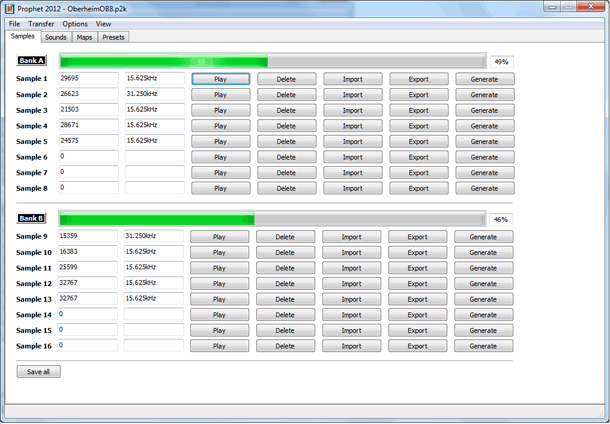Click Sample 12 length field showing 32767
Image resolution: width=610 pixels, height=424 pixels.
click(x=88, y=283)
